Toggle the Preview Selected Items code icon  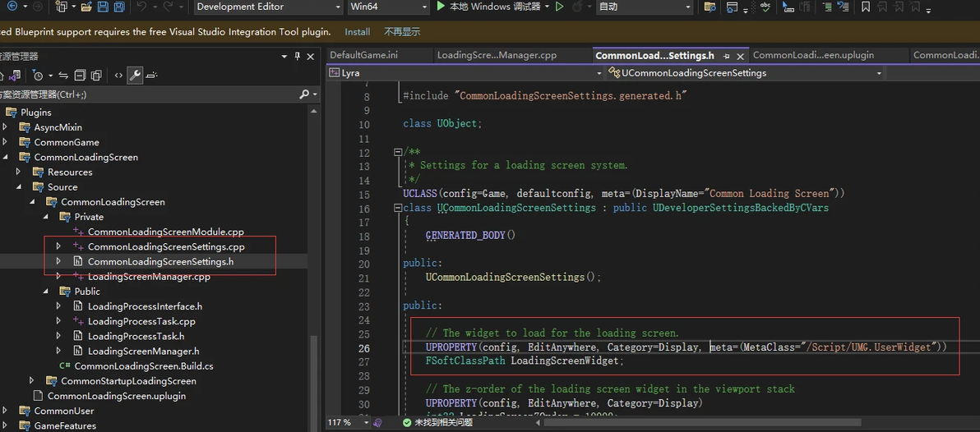point(118,75)
